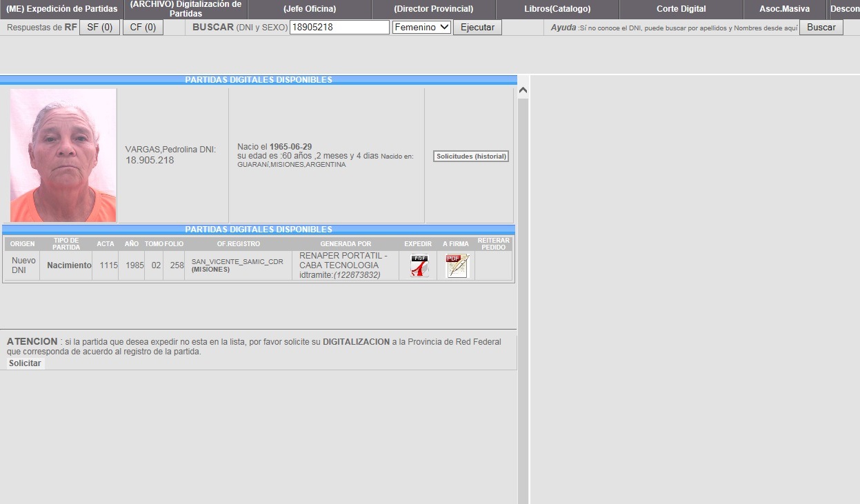This screenshot has height=504, width=860.
Task: Open the (ME) Expedición de Partidas tab
Action: pos(62,9)
